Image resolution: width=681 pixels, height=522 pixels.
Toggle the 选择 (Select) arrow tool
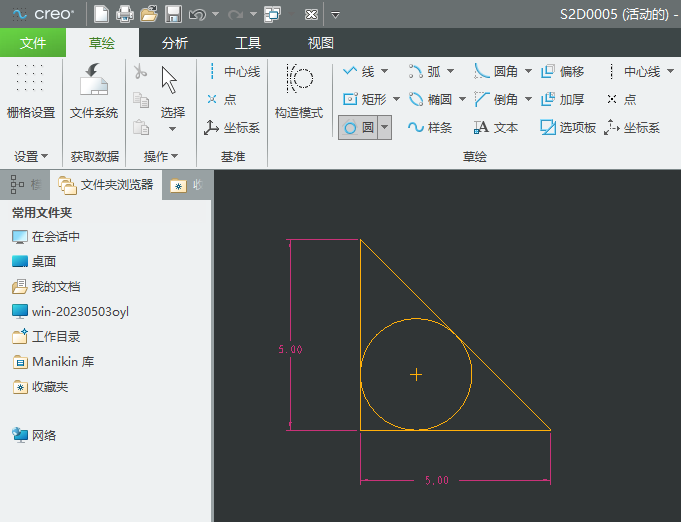(171, 82)
